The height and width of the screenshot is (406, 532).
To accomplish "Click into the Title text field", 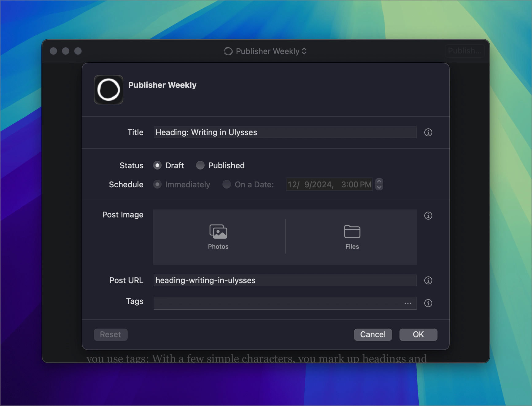I will tap(285, 132).
